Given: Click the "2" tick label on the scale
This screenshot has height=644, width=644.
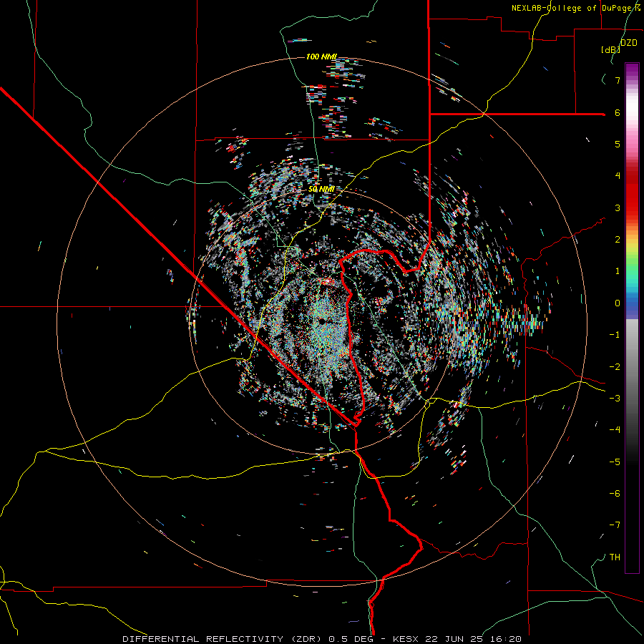Looking at the screenshot, I should click(x=618, y=240).
